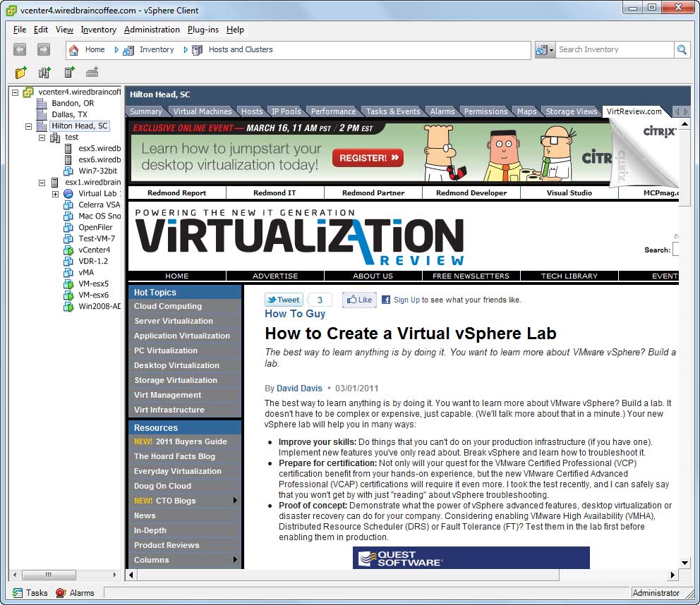Click the greyed New Virtual Machine toolbar icon
The height and width of the screenshot is (605, 700).
coord(92,72)
